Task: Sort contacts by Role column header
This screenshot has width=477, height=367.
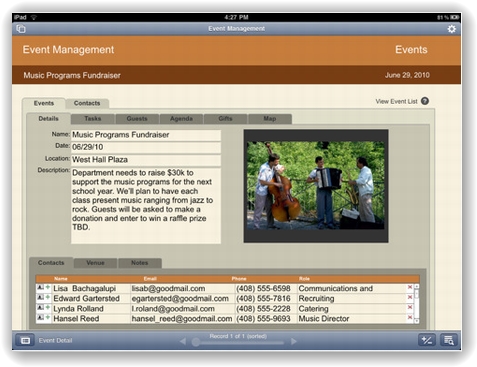Action: (304, 279)
